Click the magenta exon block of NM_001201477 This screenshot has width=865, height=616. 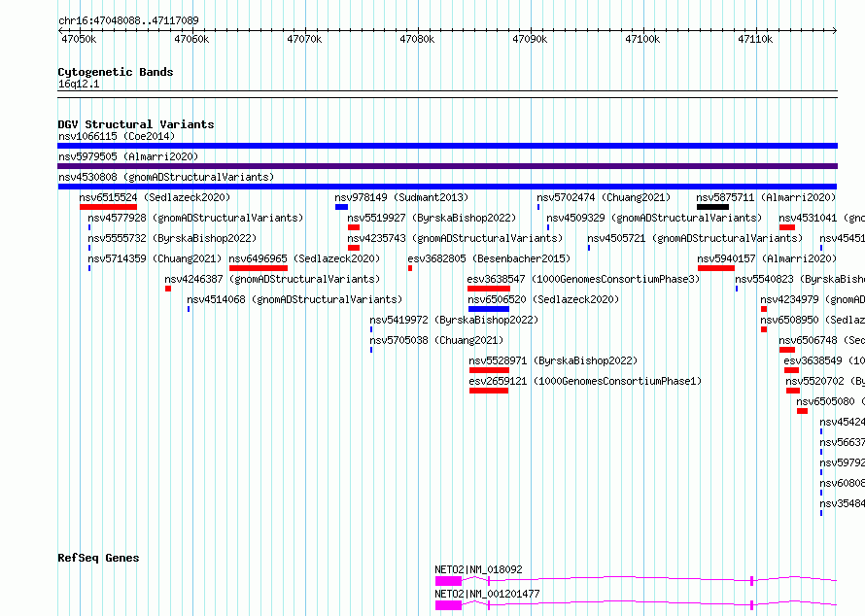tap(448, 605)
